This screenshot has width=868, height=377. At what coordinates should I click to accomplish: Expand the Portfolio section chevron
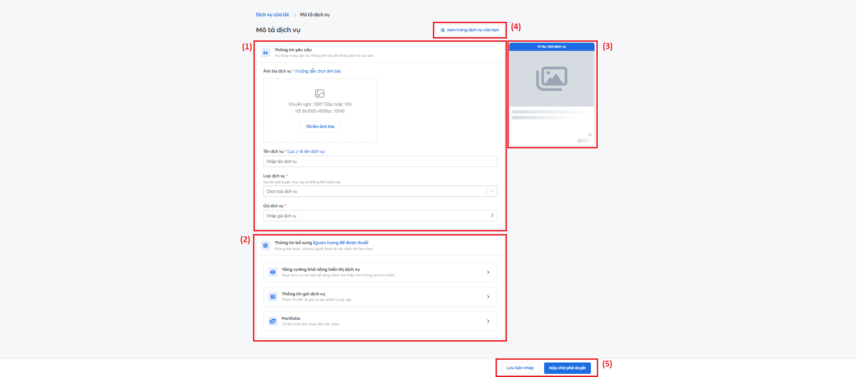488,321
